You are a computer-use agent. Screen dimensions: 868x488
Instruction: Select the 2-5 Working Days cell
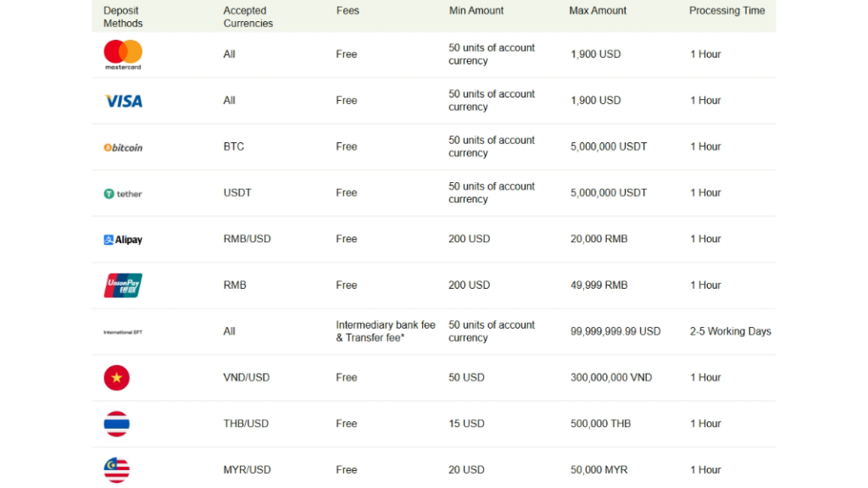(731, 331)
